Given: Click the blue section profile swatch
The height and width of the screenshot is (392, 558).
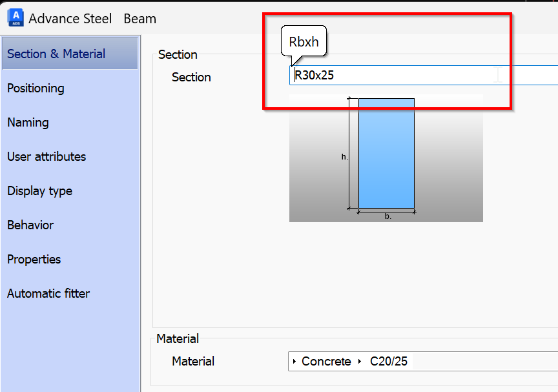Looking at the screenshot, I should (x=386, y=155).
